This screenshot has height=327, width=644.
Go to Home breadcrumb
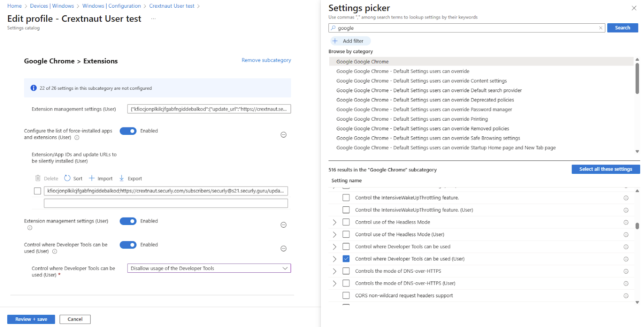click(x=14, y=6)
